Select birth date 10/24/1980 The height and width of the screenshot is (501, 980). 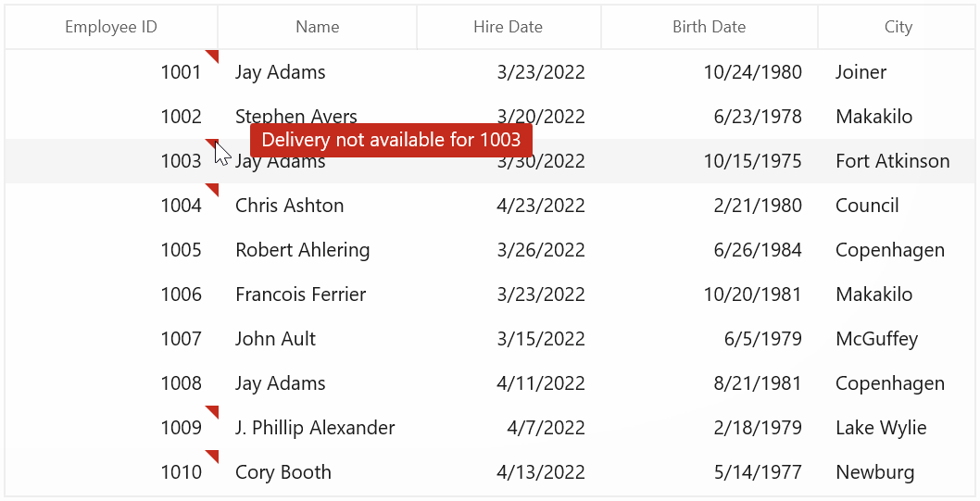[752, 72]
